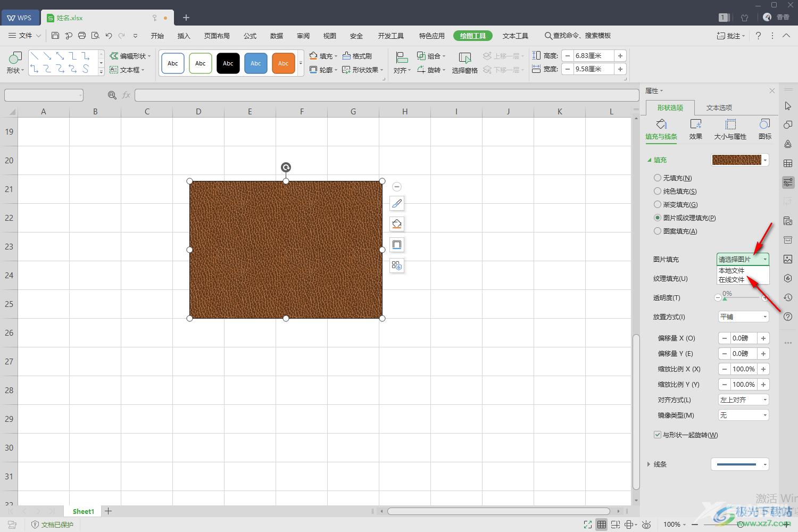Viewport: 798px width, 532px height.
Task: Click the black Abc shape style swatch
Action: click(x=228, y=63)
